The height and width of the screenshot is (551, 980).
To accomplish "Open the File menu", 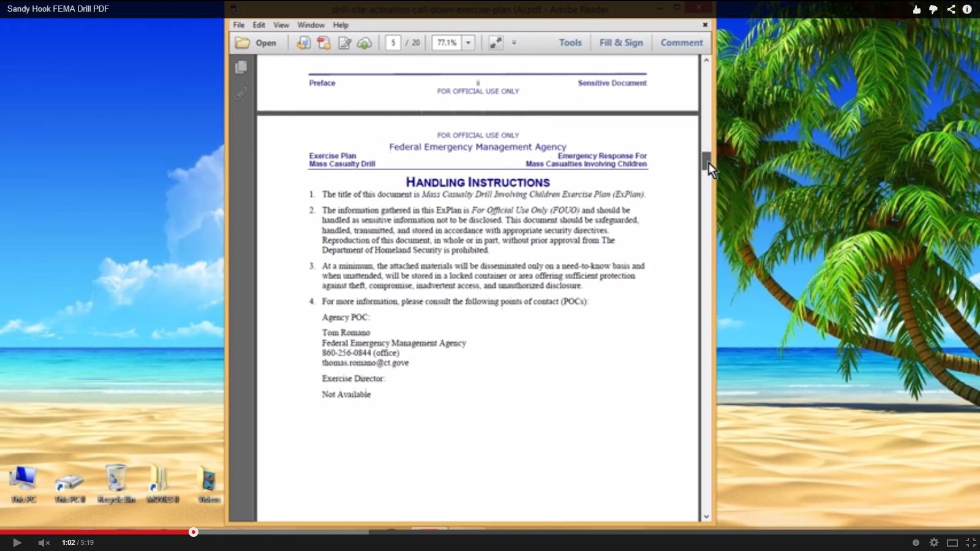I will coord(239,25).
